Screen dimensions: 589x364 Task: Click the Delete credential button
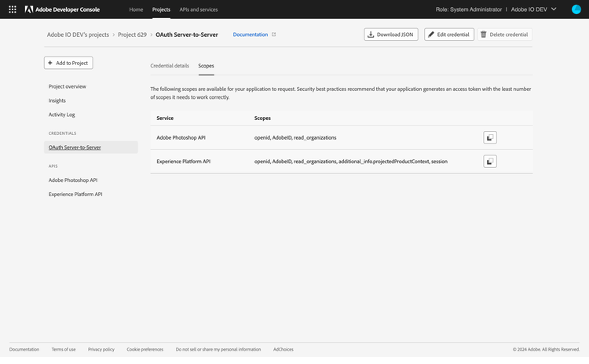coord(505,35)
